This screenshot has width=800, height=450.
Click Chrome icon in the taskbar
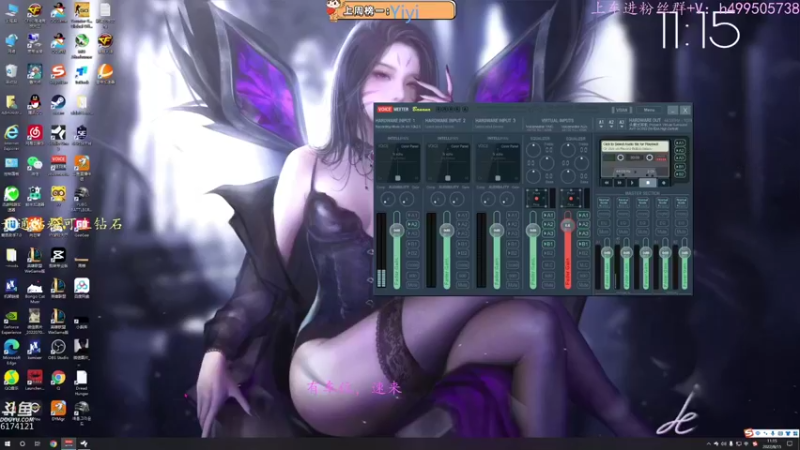click(53, 444)
